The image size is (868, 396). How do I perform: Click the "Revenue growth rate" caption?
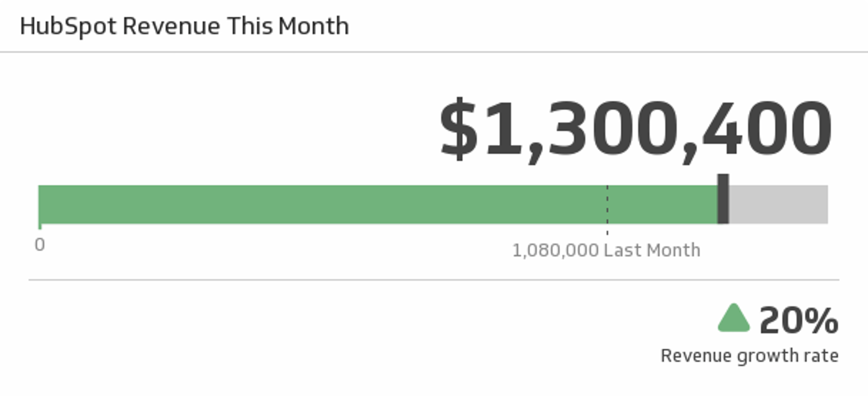(749, 356)
